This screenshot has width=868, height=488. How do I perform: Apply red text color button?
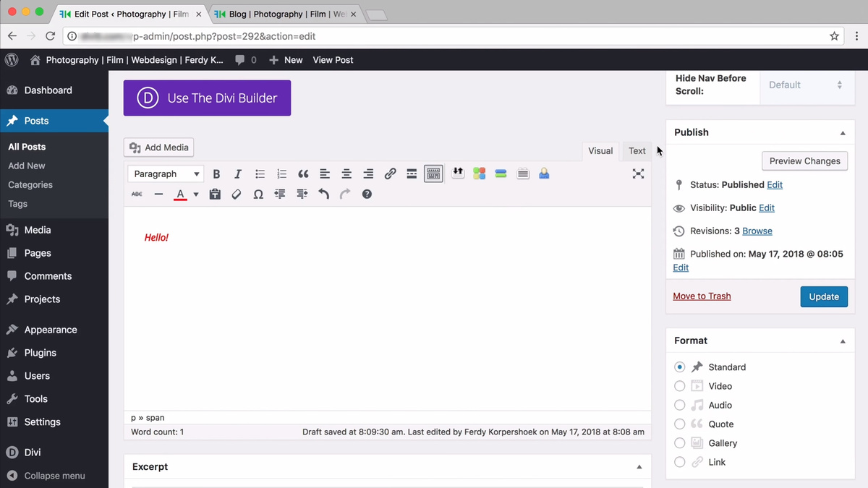pyautogui.click(x=180, y=194)
